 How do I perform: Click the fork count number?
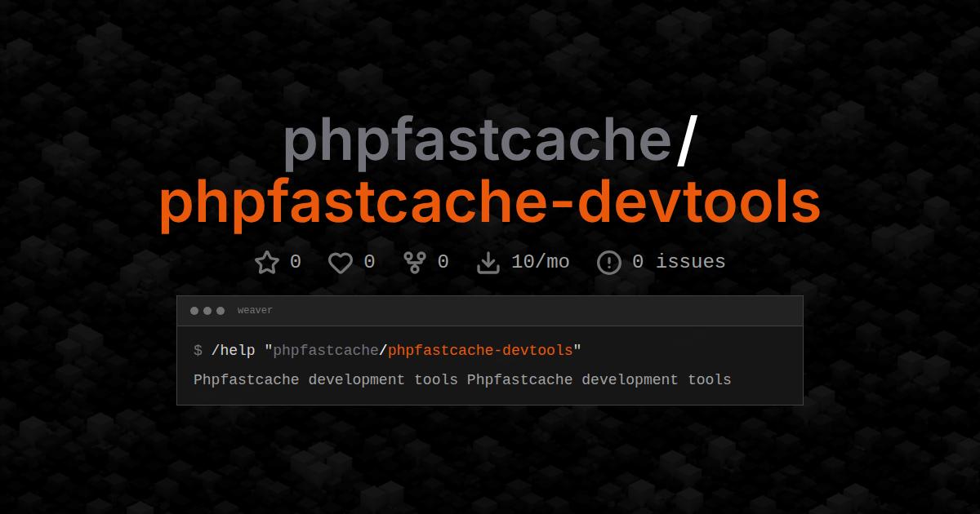443,262
